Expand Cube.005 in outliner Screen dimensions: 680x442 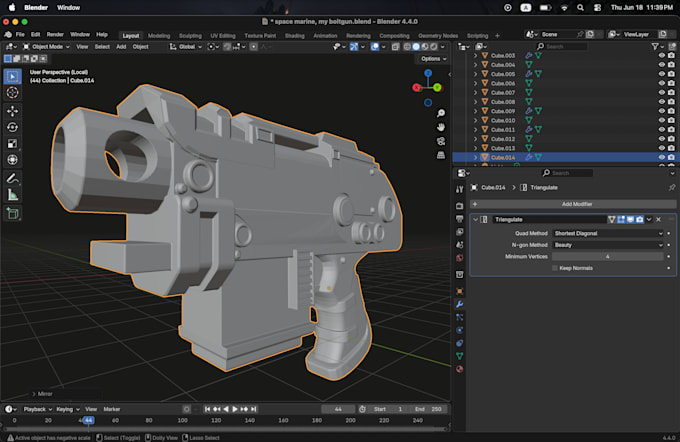coord(475,74)
